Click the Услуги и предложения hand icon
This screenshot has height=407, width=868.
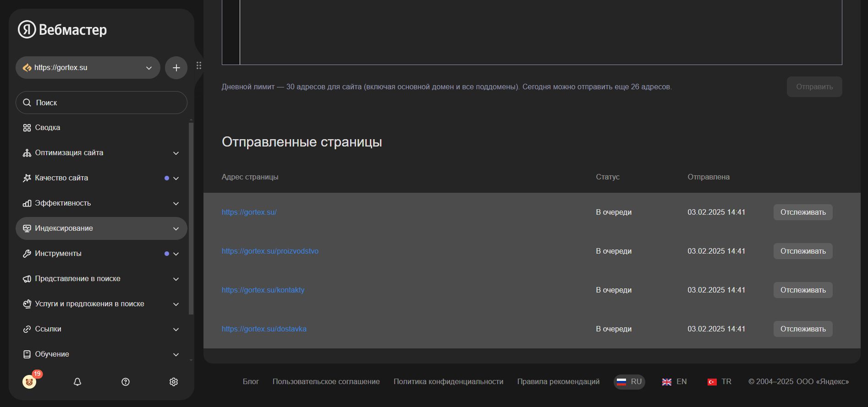(27, 304)
